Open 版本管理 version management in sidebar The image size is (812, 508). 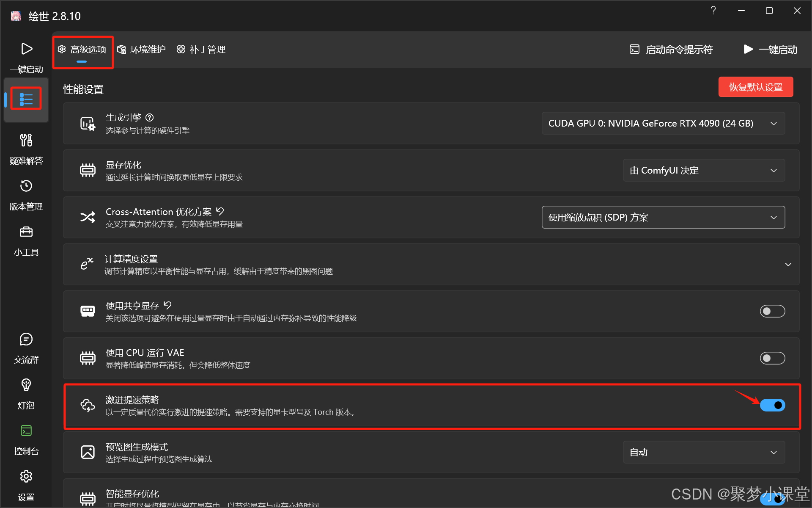coord(26,186)
